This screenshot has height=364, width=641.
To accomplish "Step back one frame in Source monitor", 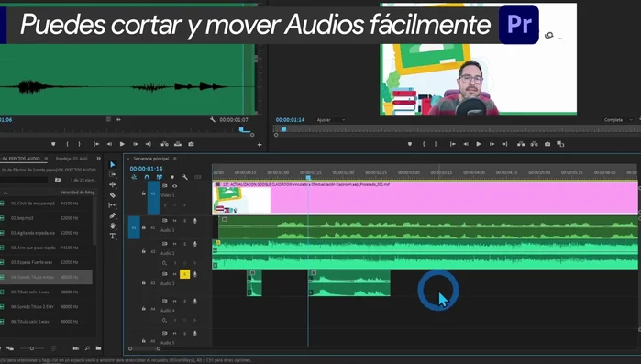I will (109, 144).
